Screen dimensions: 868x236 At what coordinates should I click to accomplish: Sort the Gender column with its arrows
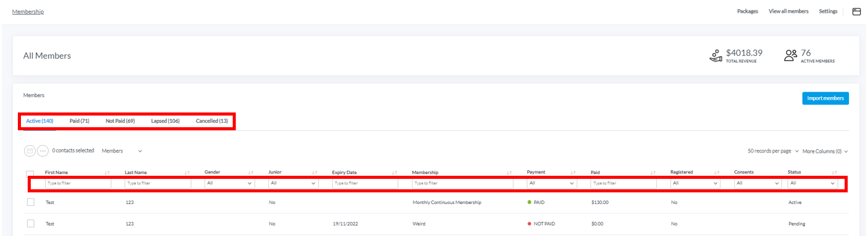tap(251, 173)
